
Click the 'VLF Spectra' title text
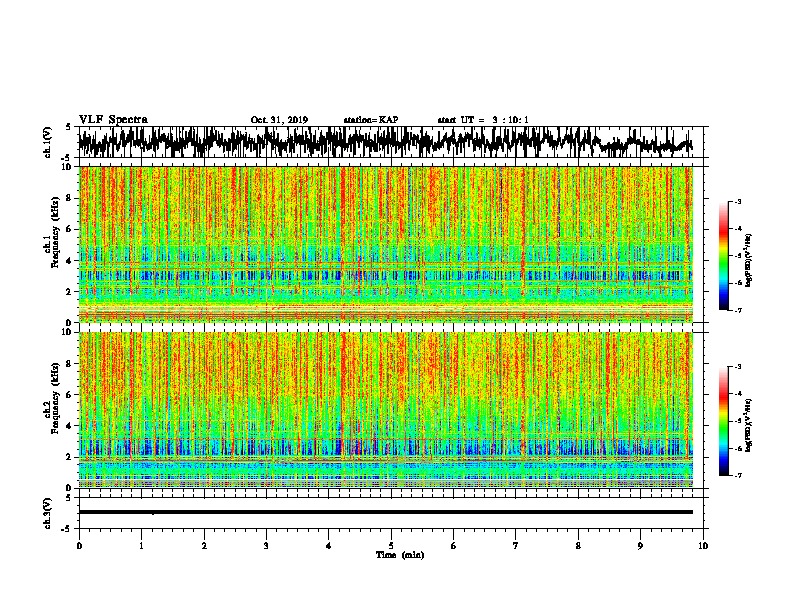pyautogui.click(x=113, y=120)
